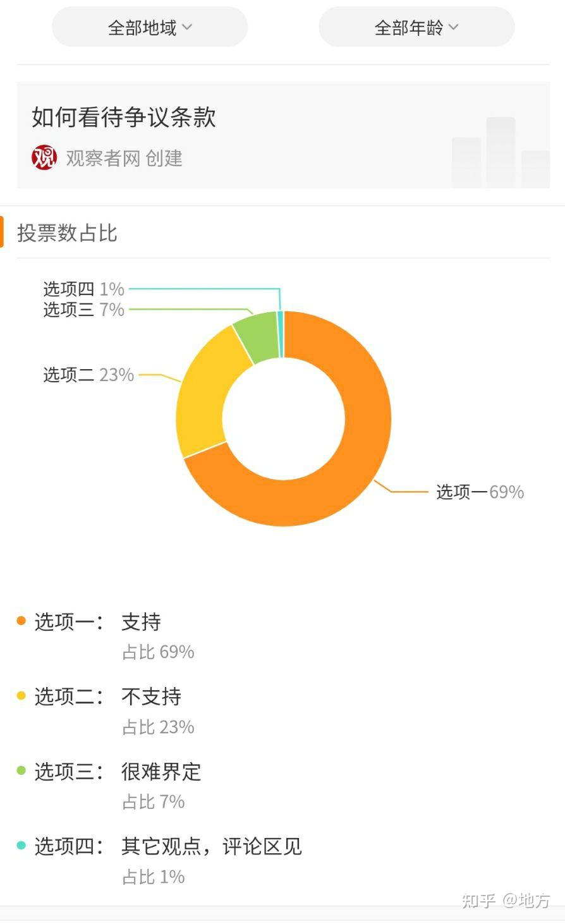This screenshot has height=924, width=565.
Task: Click the chevron next to 全部年龄
Action: tap(453, 27)
